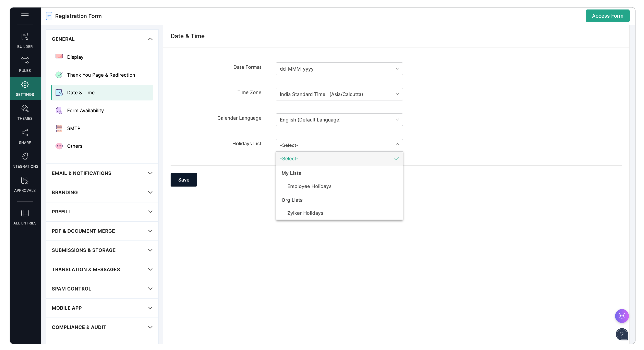Open the chat assistant bubble
Image resolution: width=644 pixels, height=350 pixels.
click(622, 316)
